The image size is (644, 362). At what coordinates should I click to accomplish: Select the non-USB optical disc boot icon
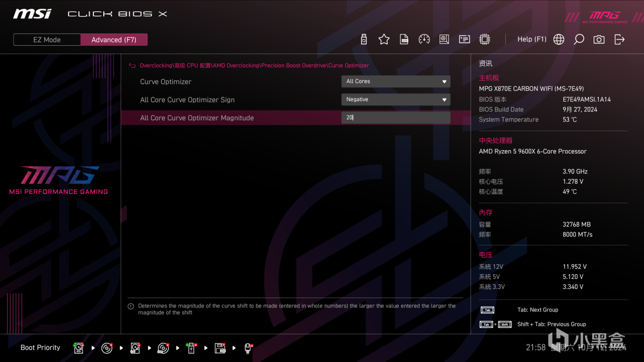click(x=107, y=348)
